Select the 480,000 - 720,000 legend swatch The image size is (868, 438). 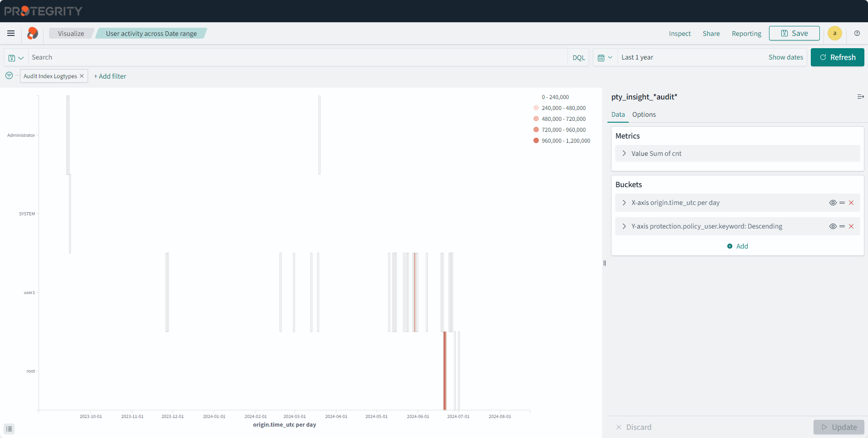point(536,119)
